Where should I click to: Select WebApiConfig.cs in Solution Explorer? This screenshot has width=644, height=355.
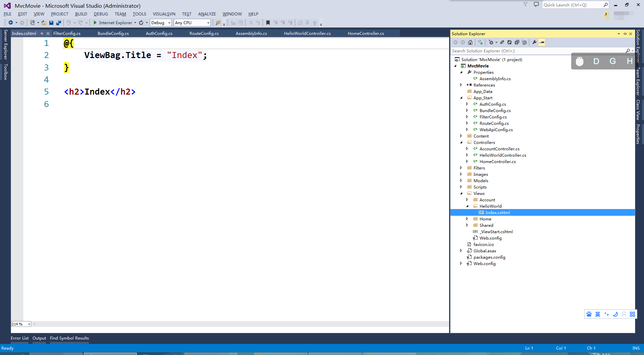tap(496, 130)
